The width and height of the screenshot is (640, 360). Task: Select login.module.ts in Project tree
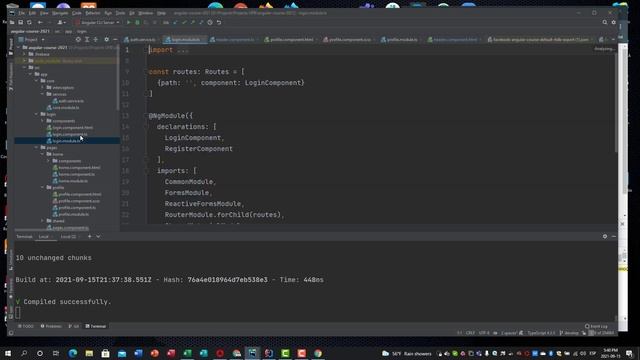pos(67,141)
